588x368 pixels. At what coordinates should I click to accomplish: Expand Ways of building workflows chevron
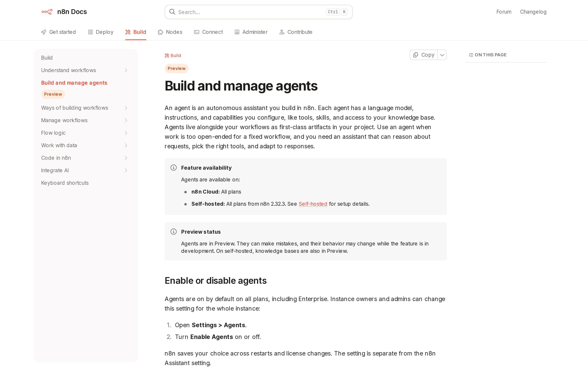(126, 108)
